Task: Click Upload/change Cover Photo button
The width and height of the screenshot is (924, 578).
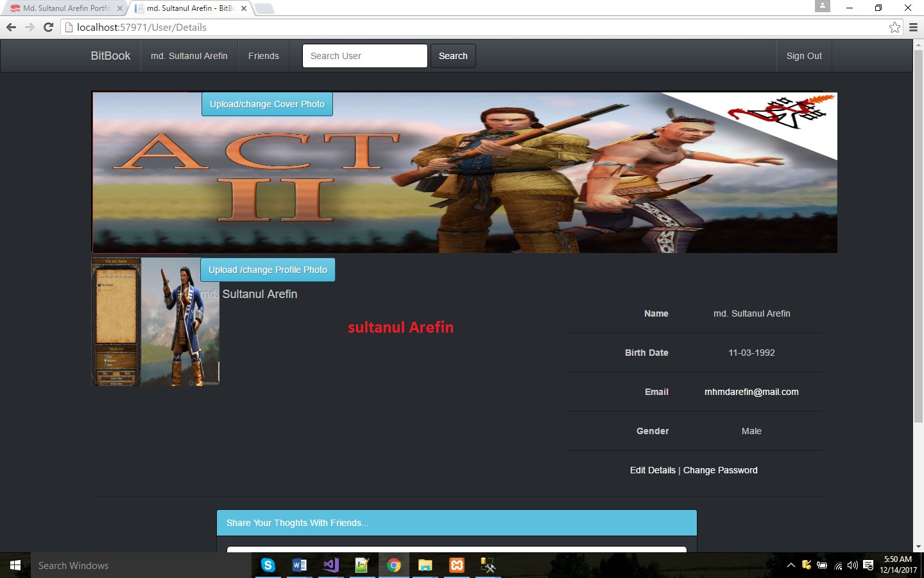Action: [x=267, y=104]
